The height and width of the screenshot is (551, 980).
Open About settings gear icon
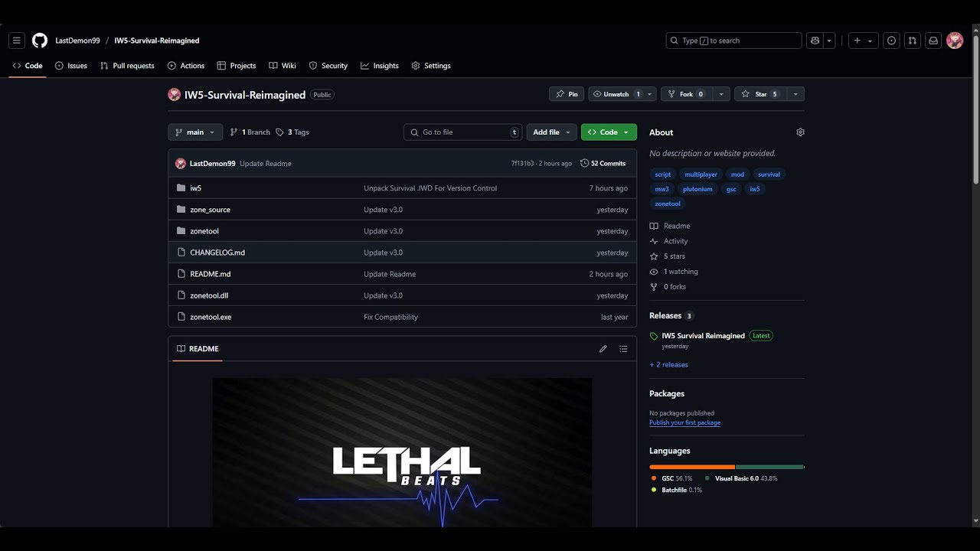(800, 132)
